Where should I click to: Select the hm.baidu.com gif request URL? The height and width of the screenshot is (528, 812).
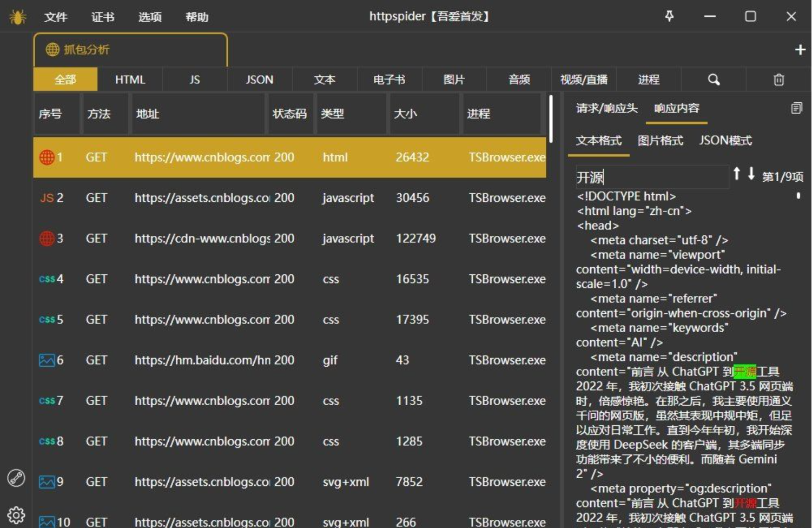pyautogui.click(x=203, y=360)
